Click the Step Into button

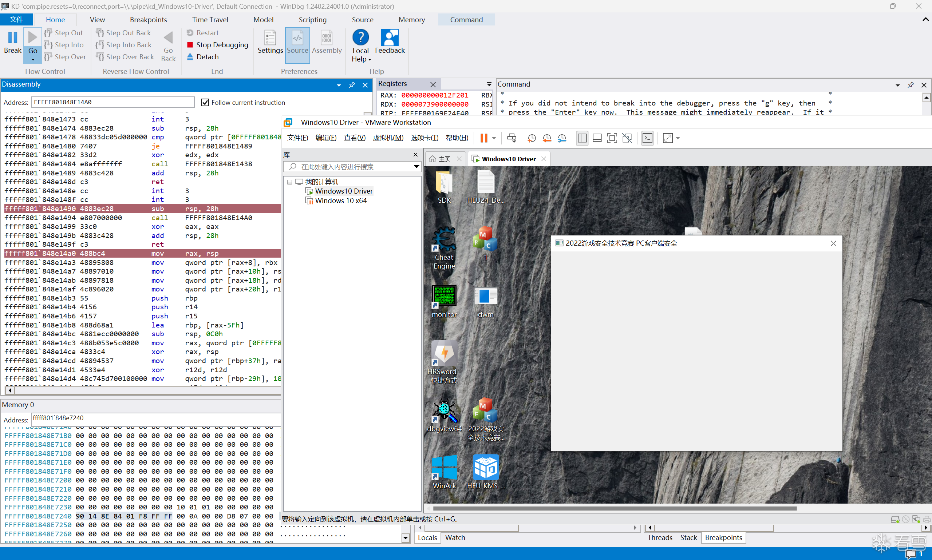(x=64, y=45)
